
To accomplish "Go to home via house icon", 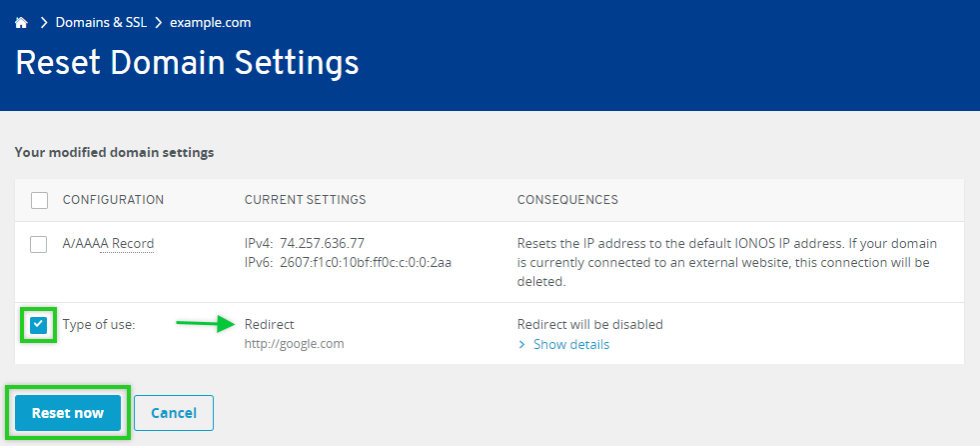I will 22,22.
